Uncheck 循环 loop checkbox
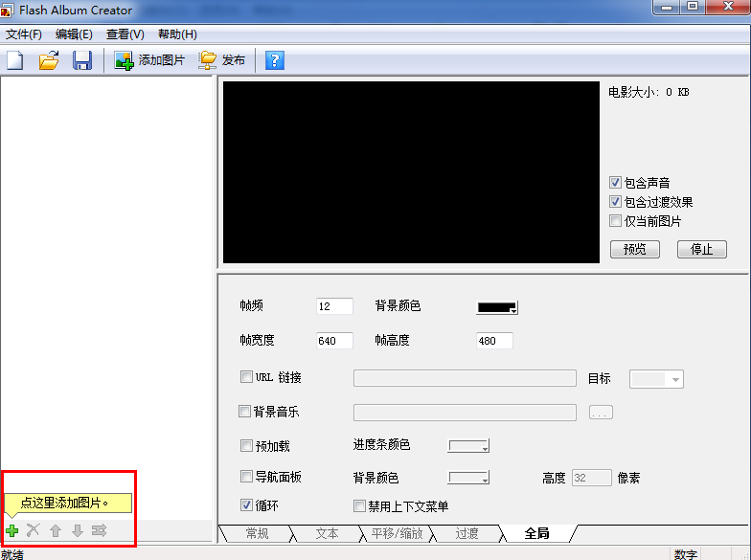Image resolution: width=751 pixels, height=560 pixels. pos(246,505)
